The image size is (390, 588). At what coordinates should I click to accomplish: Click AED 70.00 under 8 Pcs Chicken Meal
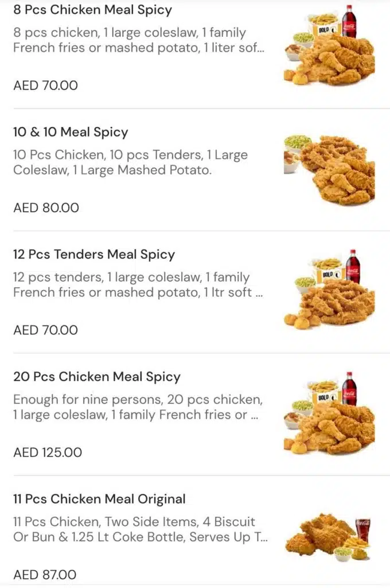[46, 86]
